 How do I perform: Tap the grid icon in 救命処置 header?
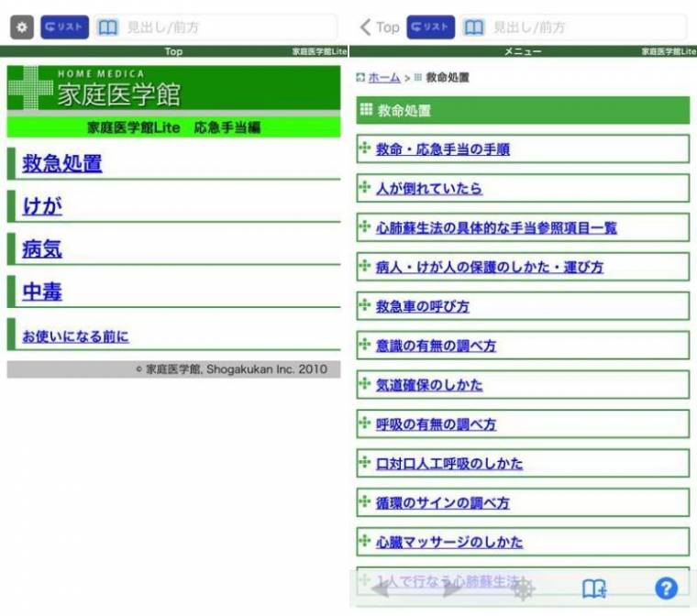(366, 109)
